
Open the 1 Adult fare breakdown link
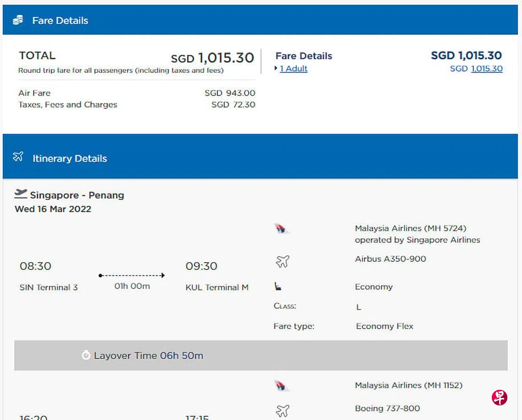click(x=294, y=69)
